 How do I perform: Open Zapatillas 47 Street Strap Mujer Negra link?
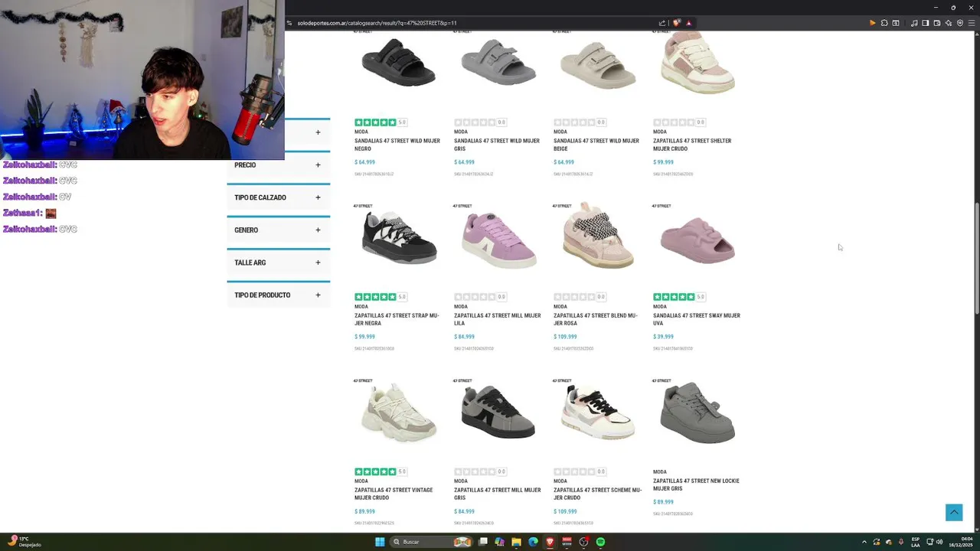click(397, 319)
